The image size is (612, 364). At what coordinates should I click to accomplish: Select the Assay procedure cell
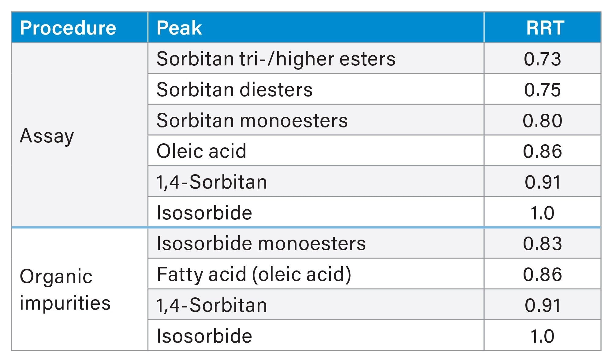[x=47, y=135]
